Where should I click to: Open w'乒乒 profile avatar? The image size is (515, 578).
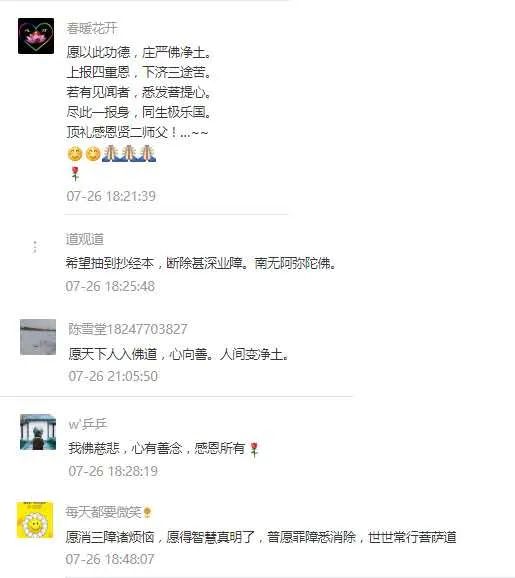(x=38, y=432)
